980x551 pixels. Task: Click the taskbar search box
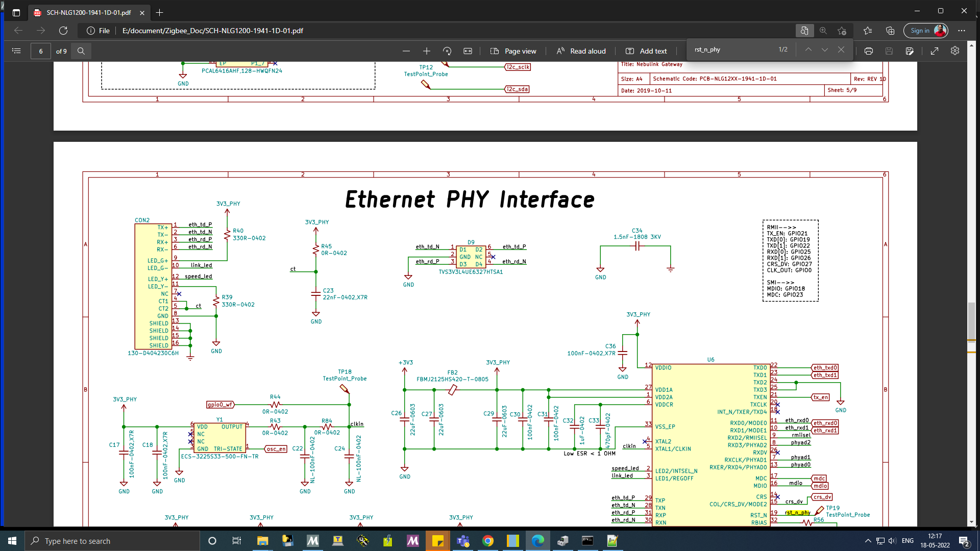[x=112, y=541]
